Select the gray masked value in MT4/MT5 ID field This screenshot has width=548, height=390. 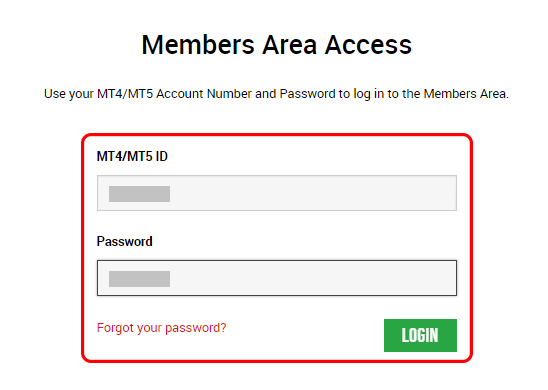click(139, 194)
